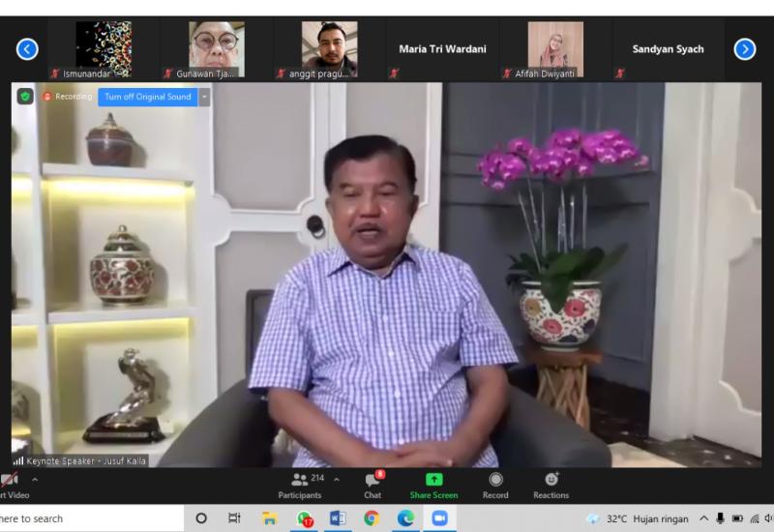Show hidden system tray icons
774x532 pixels.
tap(704, 518)
